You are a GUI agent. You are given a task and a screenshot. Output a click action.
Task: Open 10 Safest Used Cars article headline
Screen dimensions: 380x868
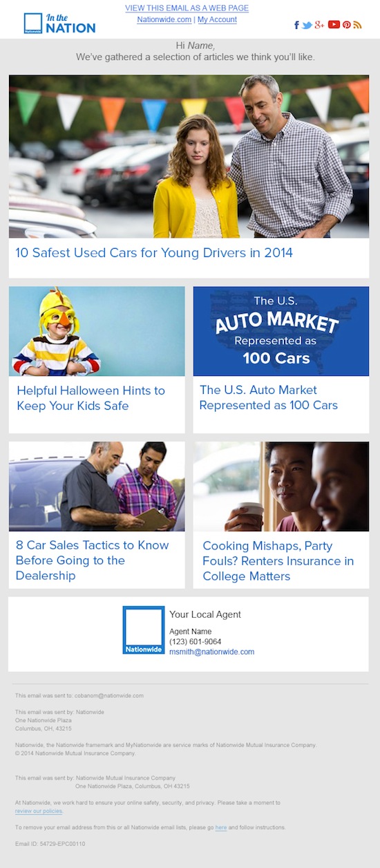pyautogui.click(x=154, y=253)
